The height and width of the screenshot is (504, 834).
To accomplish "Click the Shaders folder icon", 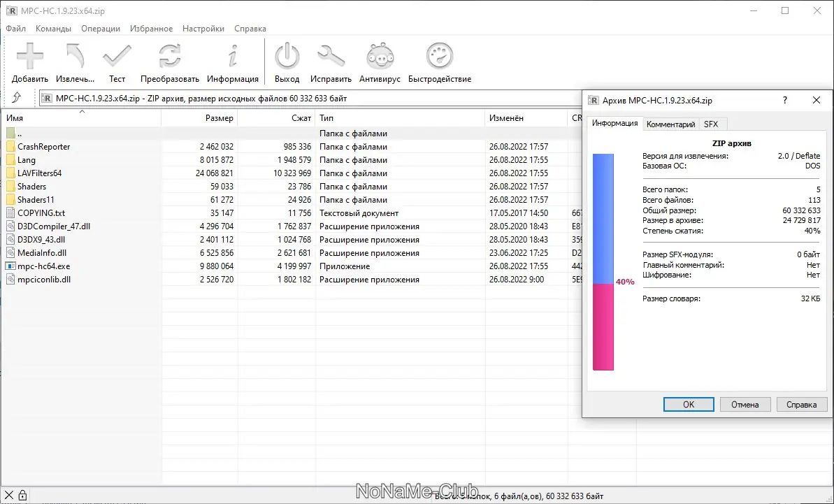I will point(10,187).
